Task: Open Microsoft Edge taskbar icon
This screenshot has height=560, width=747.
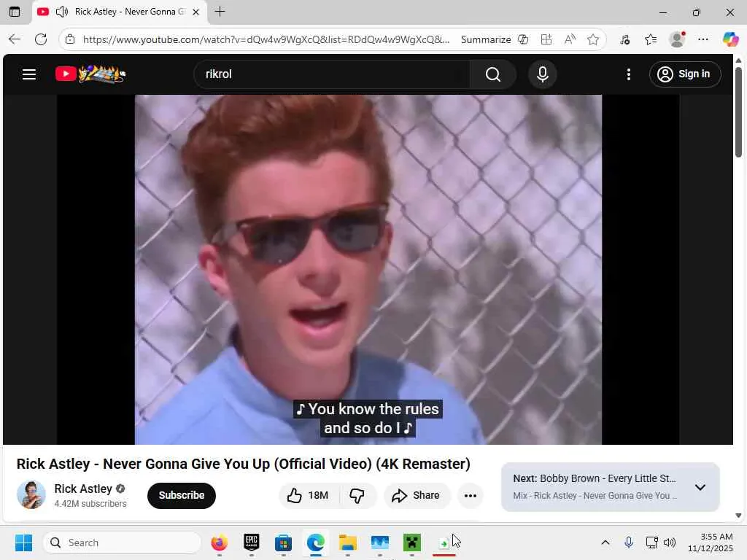Action: [316, 542]
